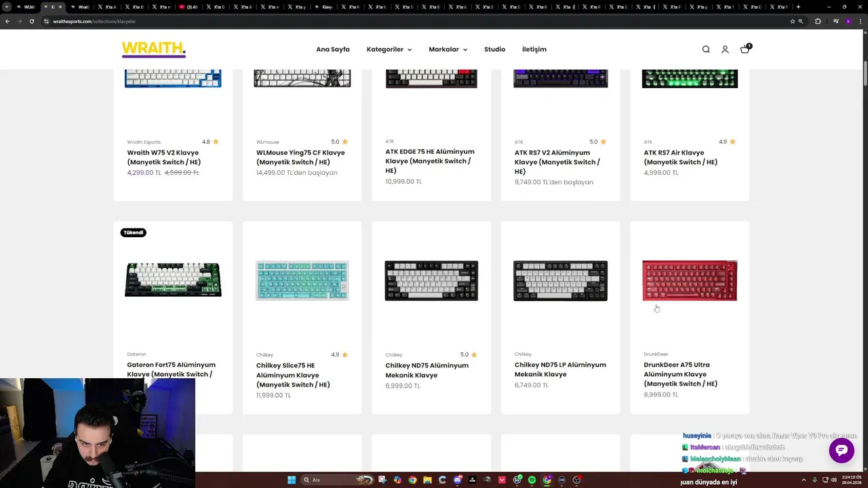Screen dimensions: 868x488
Task: Click the Wraith Esports brand label
Action: click(144, 142)
